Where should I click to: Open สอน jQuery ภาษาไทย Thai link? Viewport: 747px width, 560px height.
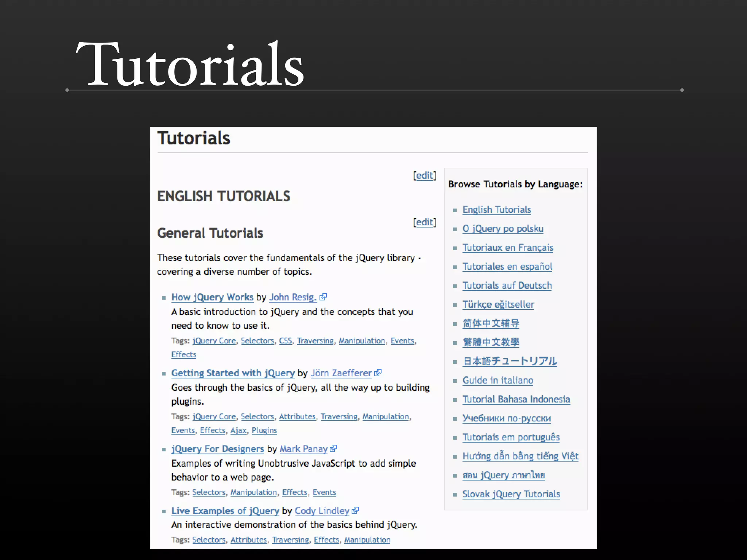tap(504, 475)
